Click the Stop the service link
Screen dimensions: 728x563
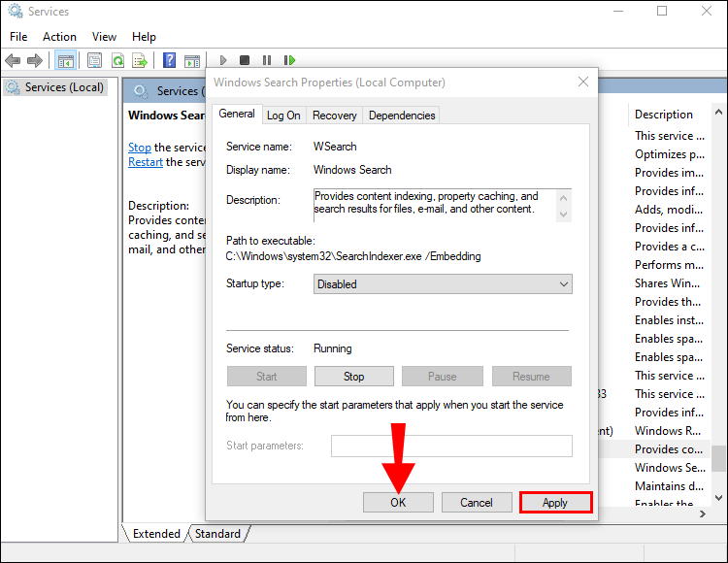[139, 148]
